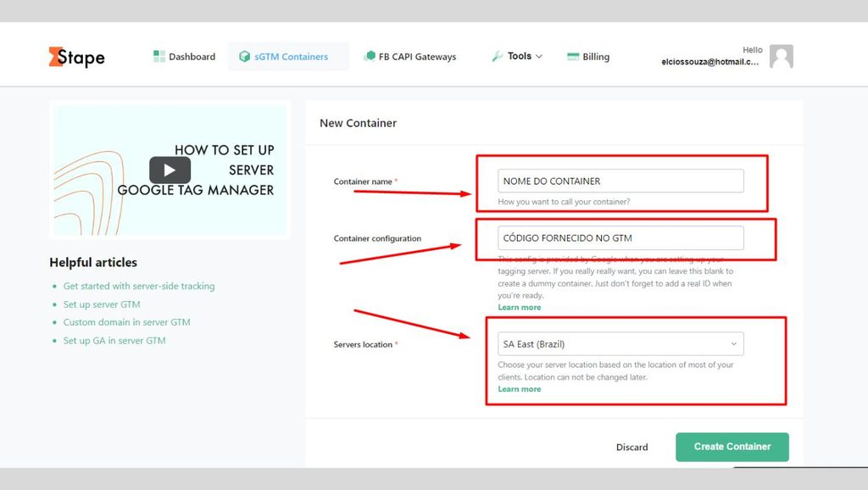Open Get started with server-side tracking article
The height and width of the screenshot is (490, 868).
[139, 287]
